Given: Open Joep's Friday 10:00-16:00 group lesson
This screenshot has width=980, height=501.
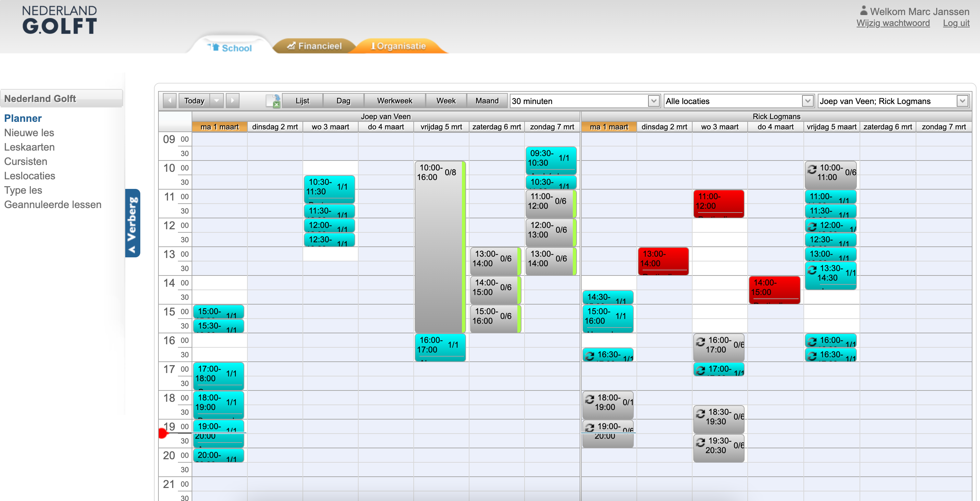Looking at the screenshot, I should click(x=440, y=247).
